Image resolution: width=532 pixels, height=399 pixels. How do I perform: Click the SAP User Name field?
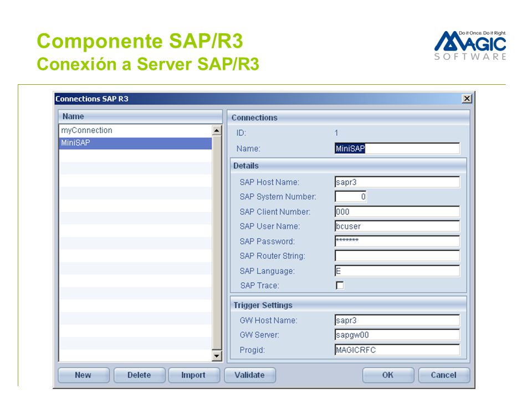[397, 226]
